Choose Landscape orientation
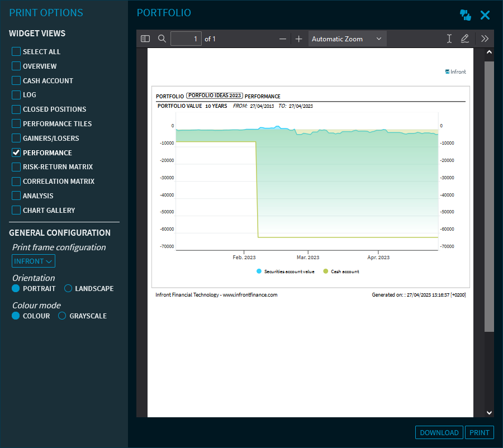The image size is (503, 448). point(68,289)
